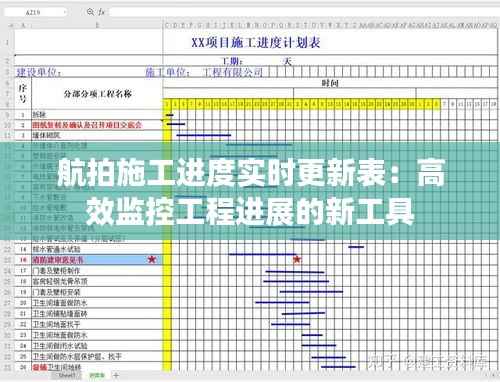Click red star marker in the Gantt grid
Viewport: 500px width, 382px height.
pyautogui.click(x=297, y=259)
